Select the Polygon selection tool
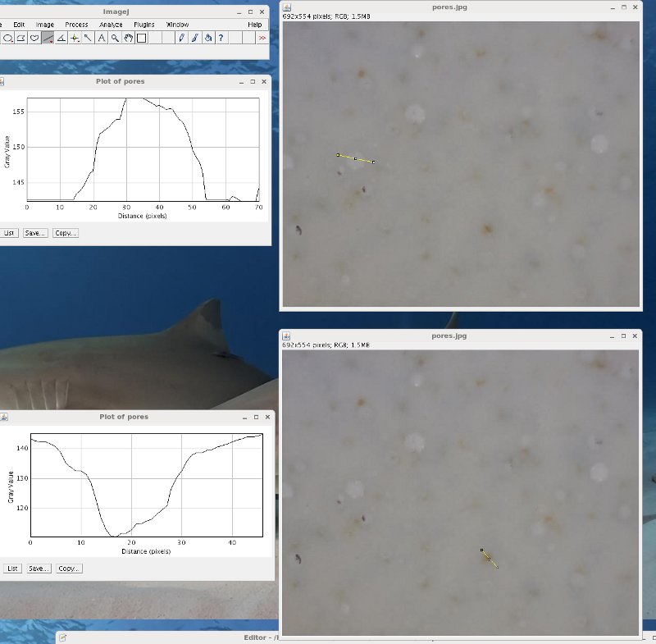Viewport: 656px width, 644px height. (20, 38)
